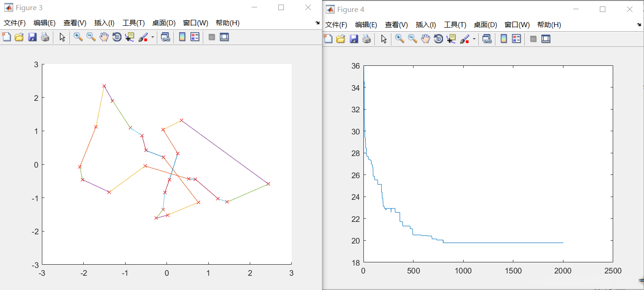
Task: Print Figure 3 via printer icon
Action: tap(45, 37)
